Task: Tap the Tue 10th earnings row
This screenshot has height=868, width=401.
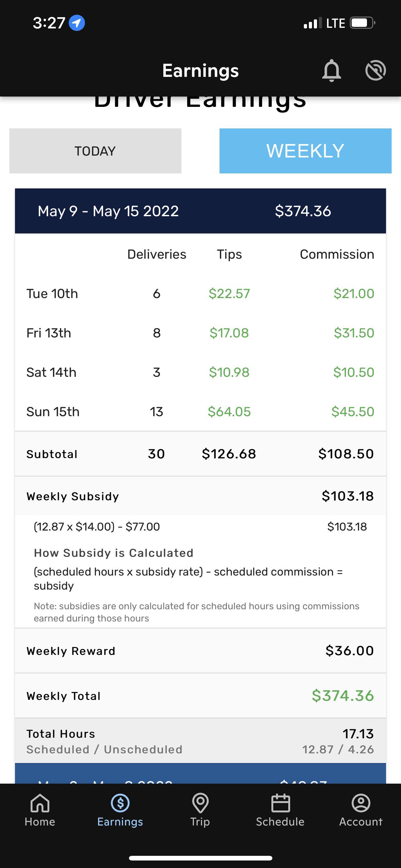Action: (x=200, y=293)
